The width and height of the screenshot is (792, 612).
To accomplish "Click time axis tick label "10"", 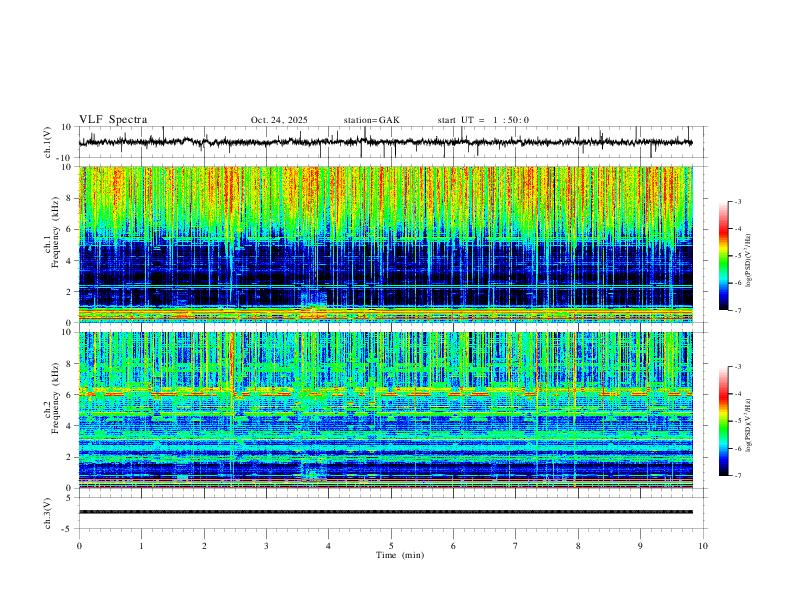I will [703, 546].
